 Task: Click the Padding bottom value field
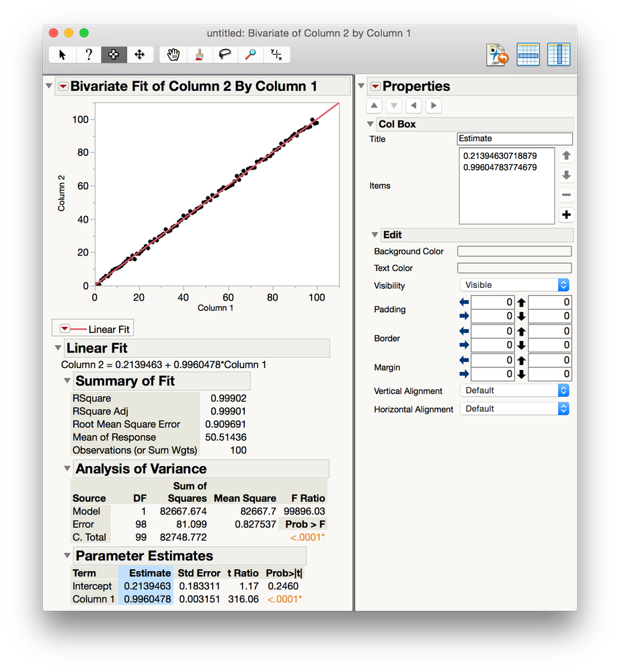click(550, 316)
